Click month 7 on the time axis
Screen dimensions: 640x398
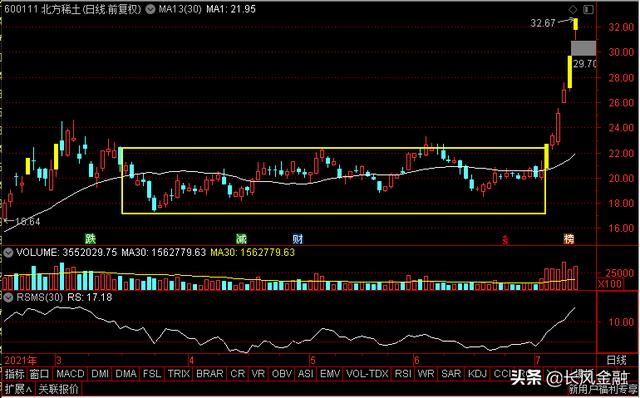(538, 360)
